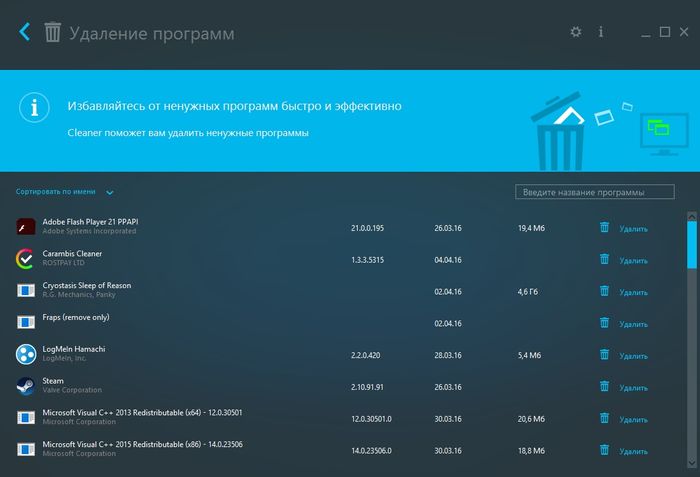This screenshot has width=700, height=477.
Task: Click the Visual C++ 2013 Redistributable app icon
Action: coord(26,418)
